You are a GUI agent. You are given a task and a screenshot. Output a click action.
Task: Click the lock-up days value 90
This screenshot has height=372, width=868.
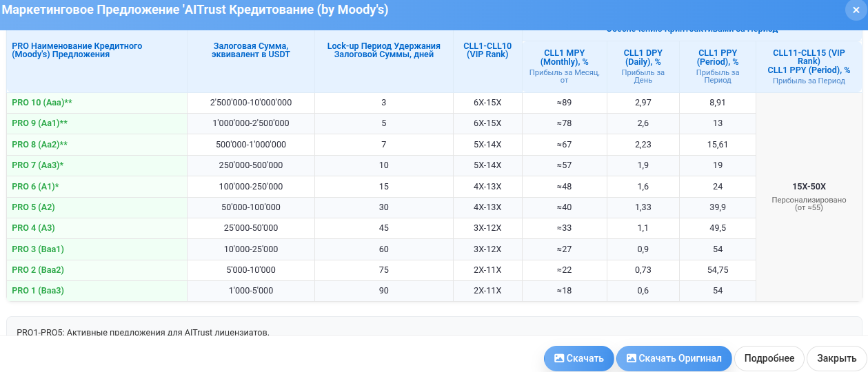coord(383,291)
